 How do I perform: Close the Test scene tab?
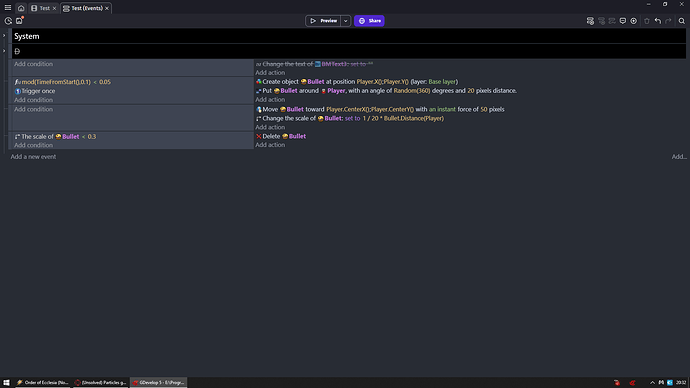[55, 8]
